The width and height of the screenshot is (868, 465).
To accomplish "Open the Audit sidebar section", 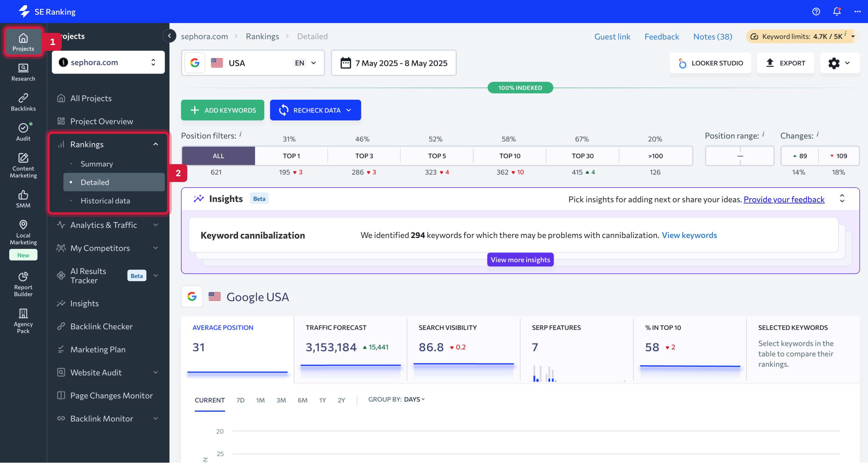I will tap(23, 132).
